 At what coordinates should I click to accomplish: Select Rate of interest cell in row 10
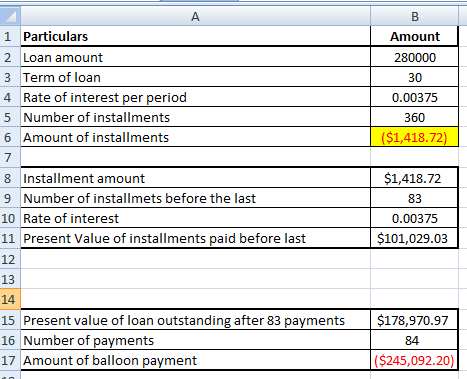pyautogui.click(x=195, y=218)
